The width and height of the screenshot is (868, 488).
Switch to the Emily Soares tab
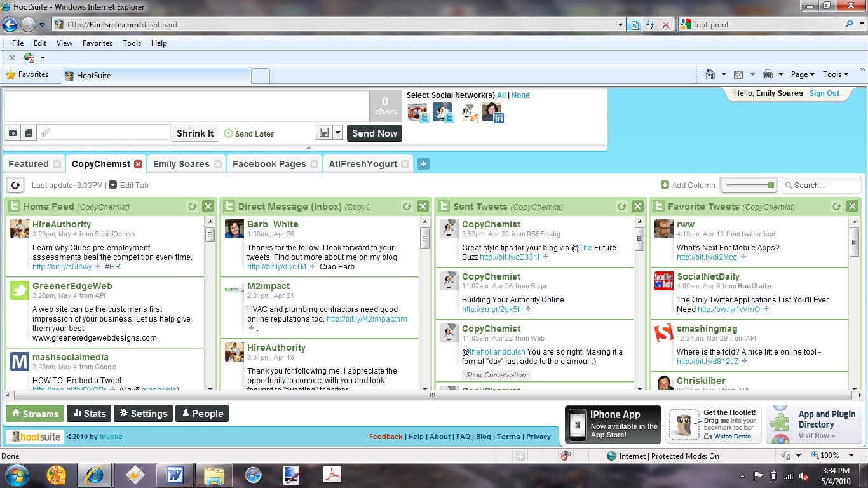tap(181, 164)
